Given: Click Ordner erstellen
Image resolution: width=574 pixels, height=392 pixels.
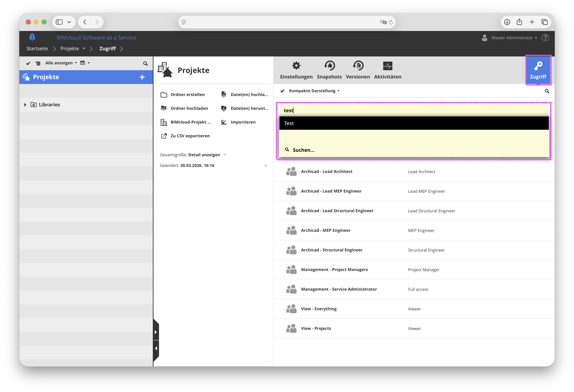Looking at the screenshot, I should pyautogui.click(x=183, y=94).
